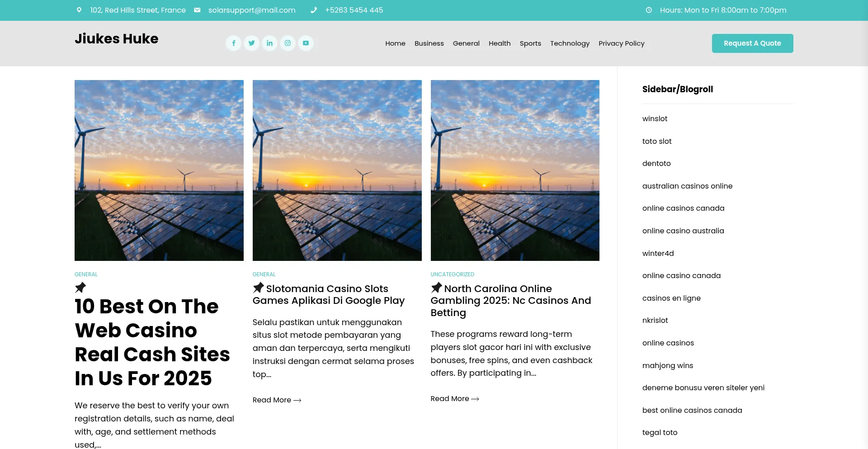Image resolution: width=868 pixels, height=449 pixels.
Task: Open the 'australian casinos online' blogroll link
Action: click(687, 186)
